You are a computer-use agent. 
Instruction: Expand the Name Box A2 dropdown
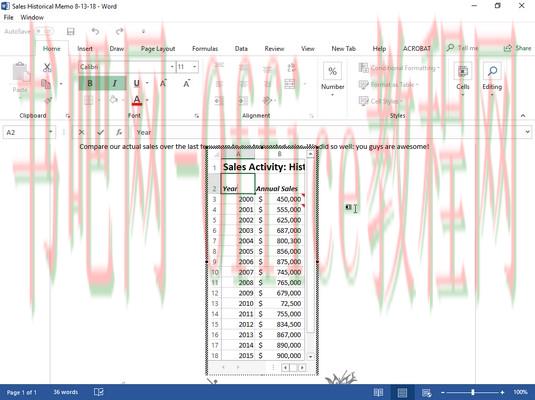pos(50,132)
